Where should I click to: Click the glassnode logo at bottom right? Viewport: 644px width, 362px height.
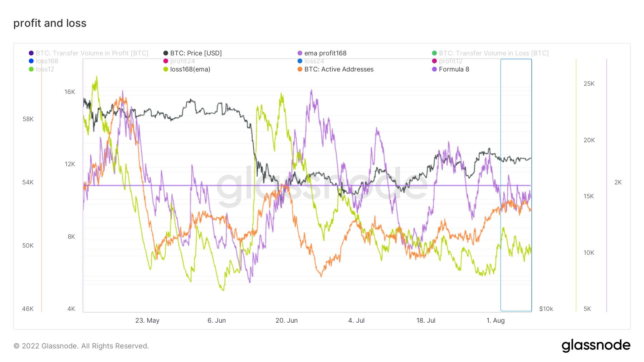point(596,346)
